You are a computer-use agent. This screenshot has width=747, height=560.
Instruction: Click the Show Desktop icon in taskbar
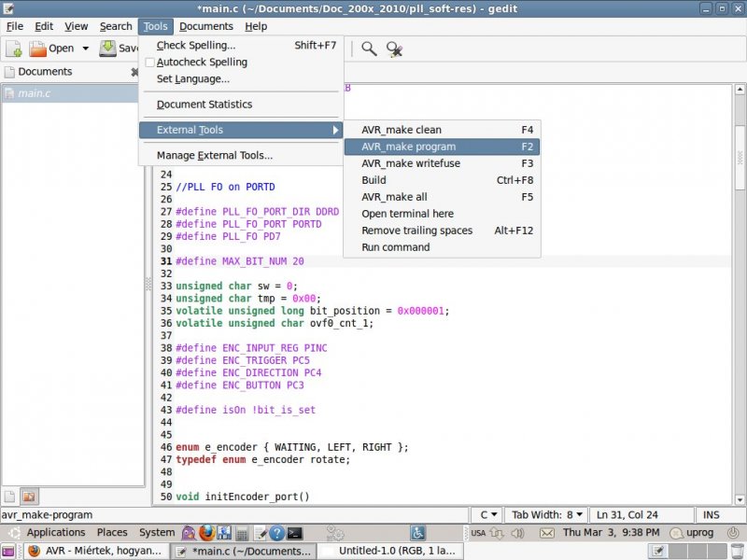click(8, 551)
